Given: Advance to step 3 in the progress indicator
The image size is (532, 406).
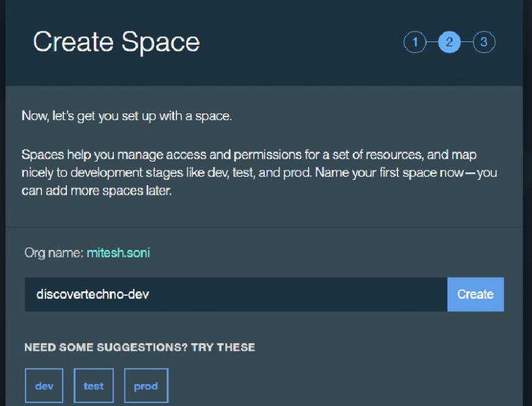Looking at the screenshot, I should click(x=483, y=43).
